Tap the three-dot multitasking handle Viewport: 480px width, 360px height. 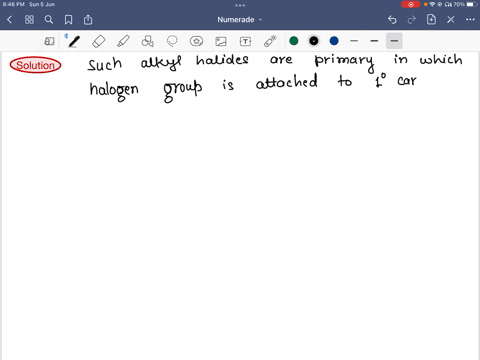coord(240,5)
